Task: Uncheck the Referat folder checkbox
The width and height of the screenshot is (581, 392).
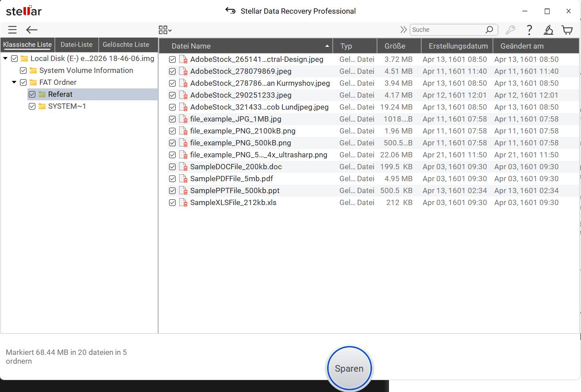Action: coord(32,94)
